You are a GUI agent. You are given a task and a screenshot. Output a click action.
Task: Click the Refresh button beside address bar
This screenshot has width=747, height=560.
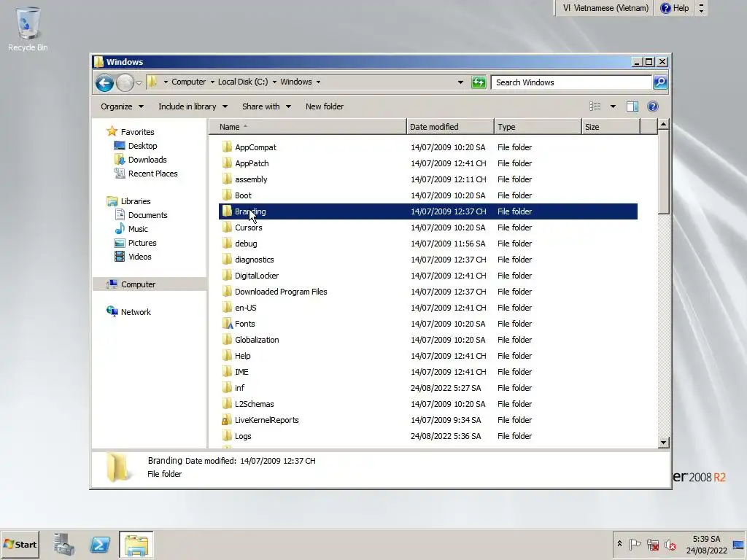pos(479,82)
